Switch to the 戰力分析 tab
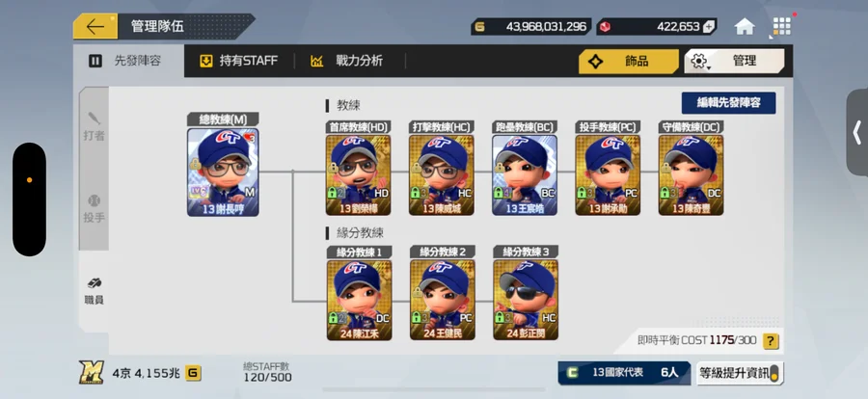 (347, 61)
